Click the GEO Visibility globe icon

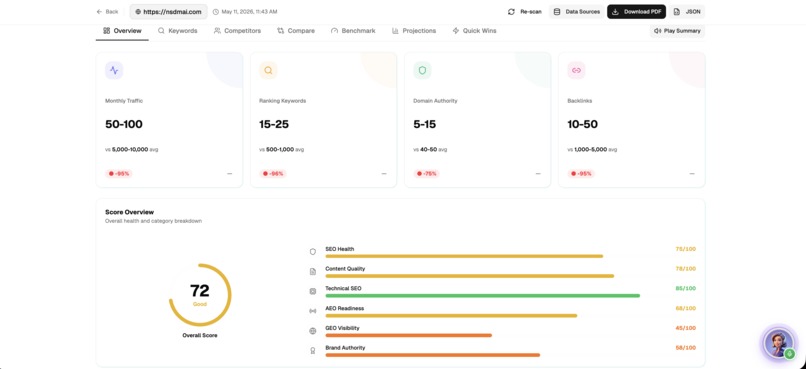click(313, 331)
